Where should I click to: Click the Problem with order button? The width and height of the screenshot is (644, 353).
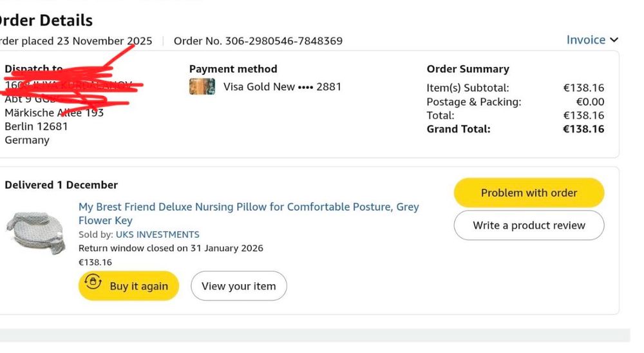tap(529, 193)
